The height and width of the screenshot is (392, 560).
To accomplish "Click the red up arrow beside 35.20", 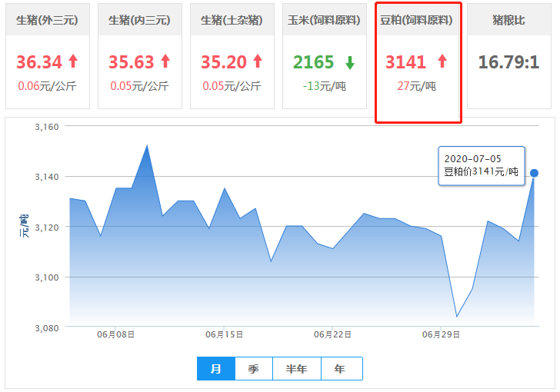I will click(258, 61).
